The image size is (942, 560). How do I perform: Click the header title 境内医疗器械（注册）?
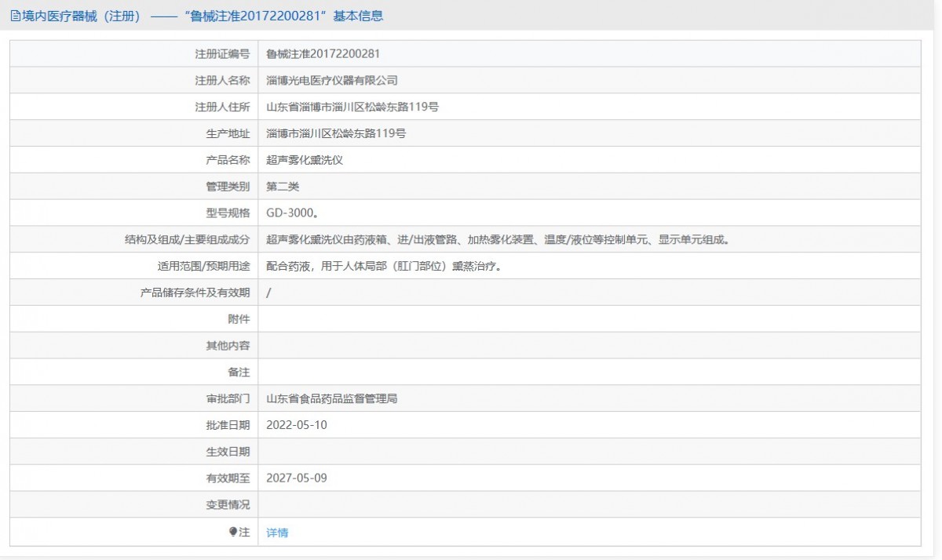[82, 16]
